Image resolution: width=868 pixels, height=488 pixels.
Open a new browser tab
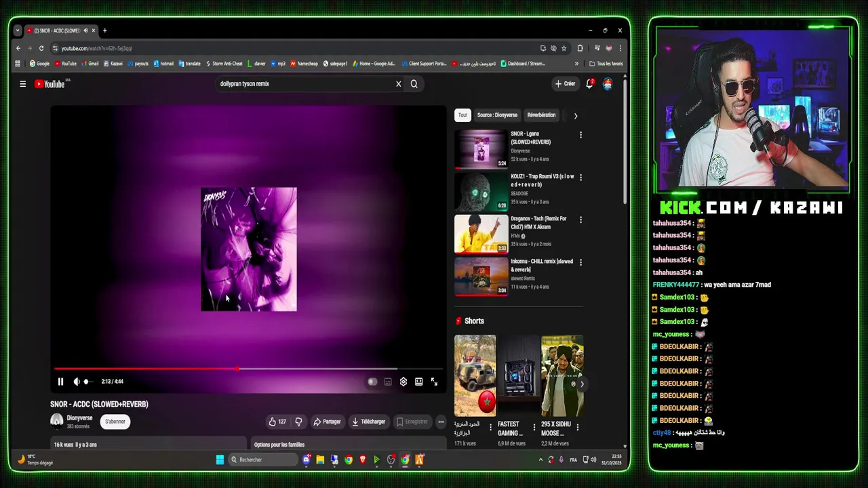(104, 30)
